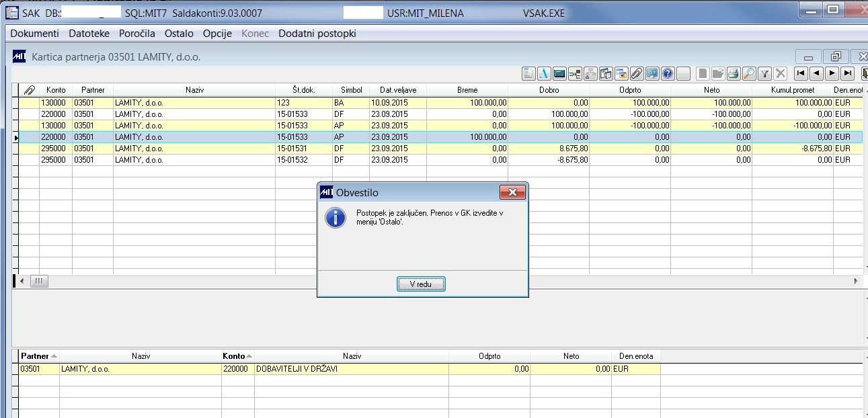The height and width of the screenshot is (418, 868).
Task: Sort by Kumul.promet column header
Action: (x=793, y=90)
